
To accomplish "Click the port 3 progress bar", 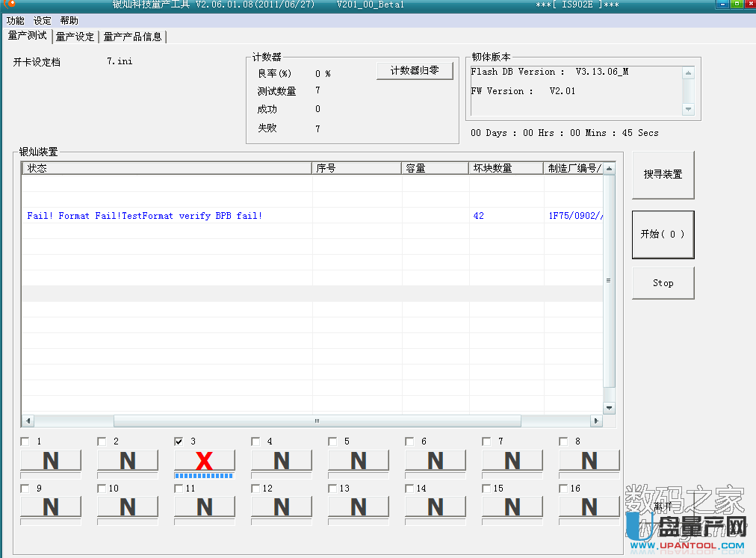I will pyautogui.click(x=204, y=475).
